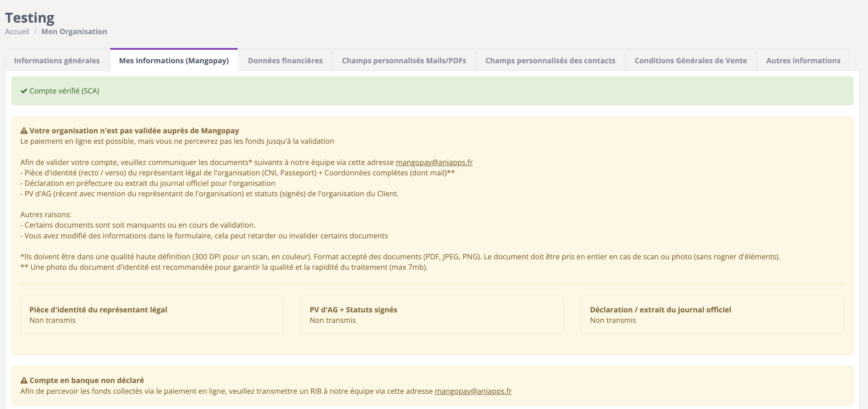Select Mes informations (Mangopay) tab
Screen dimensions: 868x409
(174, 61)
